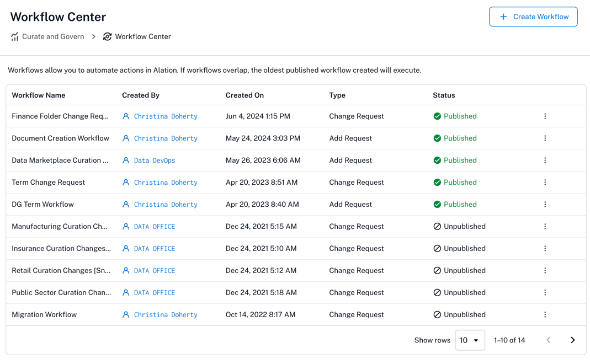
Task: Open Data DevOps user profile link
Action: click(x=155, y=160)
